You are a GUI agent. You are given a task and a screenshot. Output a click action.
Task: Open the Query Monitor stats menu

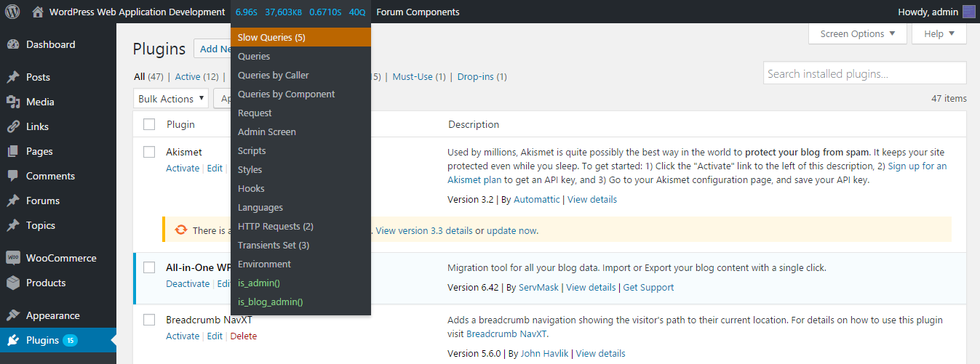300,12
